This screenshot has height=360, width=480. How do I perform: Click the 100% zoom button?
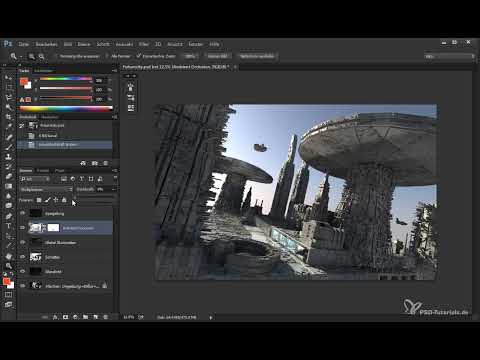[190, 56]
